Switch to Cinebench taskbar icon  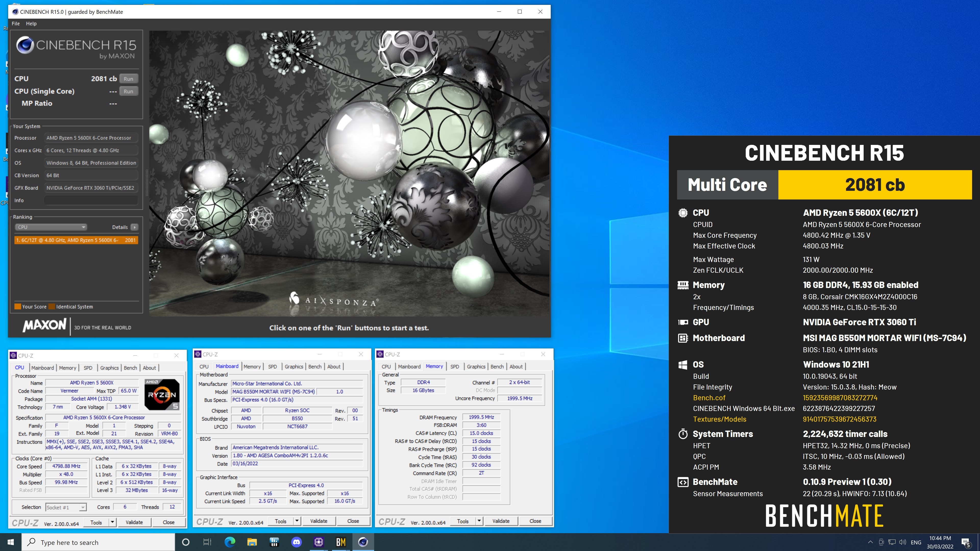[x=363, y=542]
